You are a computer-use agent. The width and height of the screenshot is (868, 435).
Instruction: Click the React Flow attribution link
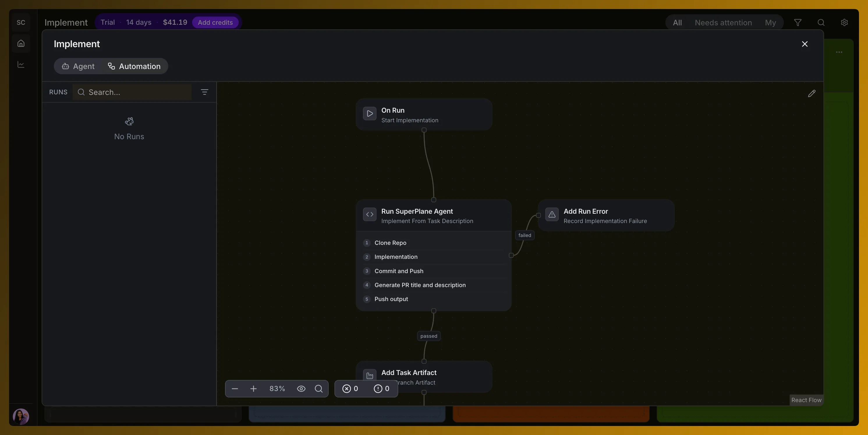pyautogui.click(x=806, y=400)
